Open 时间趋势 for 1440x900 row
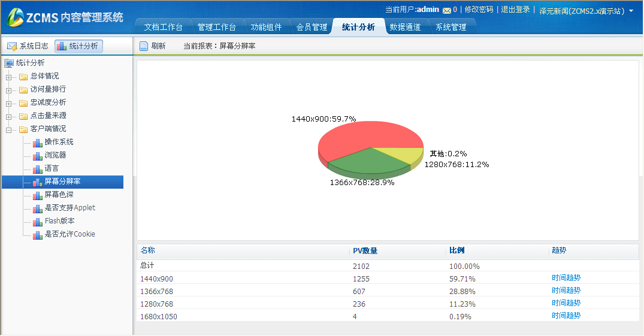This screenshot has height=336, width=644. 566,278
